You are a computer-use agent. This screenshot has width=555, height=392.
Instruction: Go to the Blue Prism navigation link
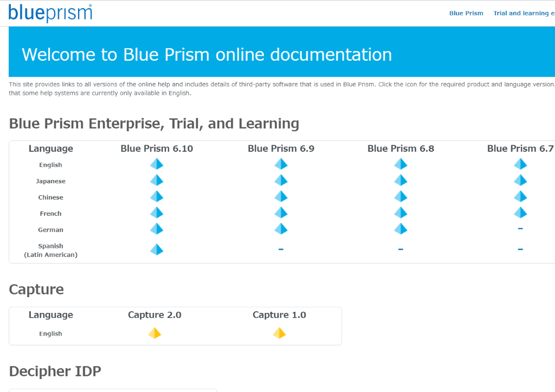point(466,13)
